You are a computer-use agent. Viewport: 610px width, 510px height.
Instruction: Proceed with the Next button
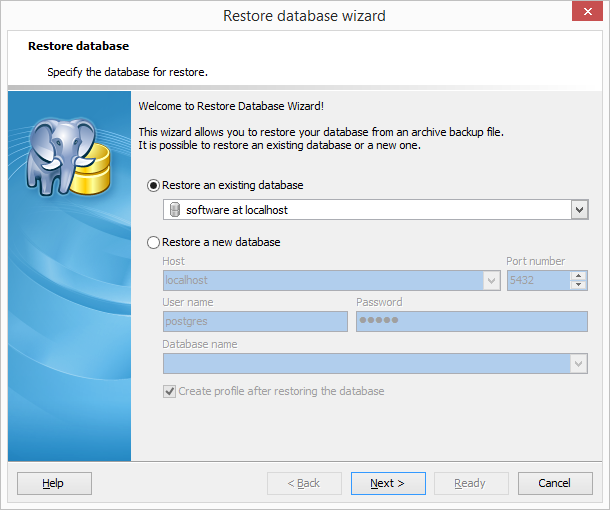[x=388, y=484]
